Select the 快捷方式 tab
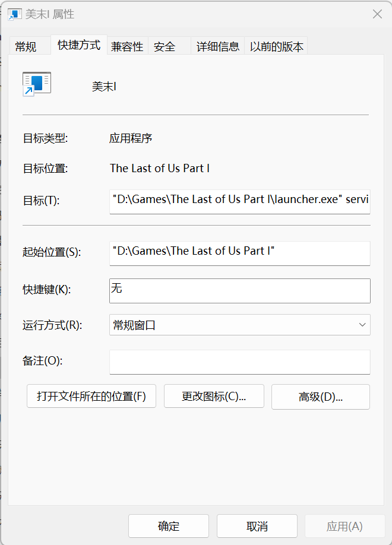 78,45
